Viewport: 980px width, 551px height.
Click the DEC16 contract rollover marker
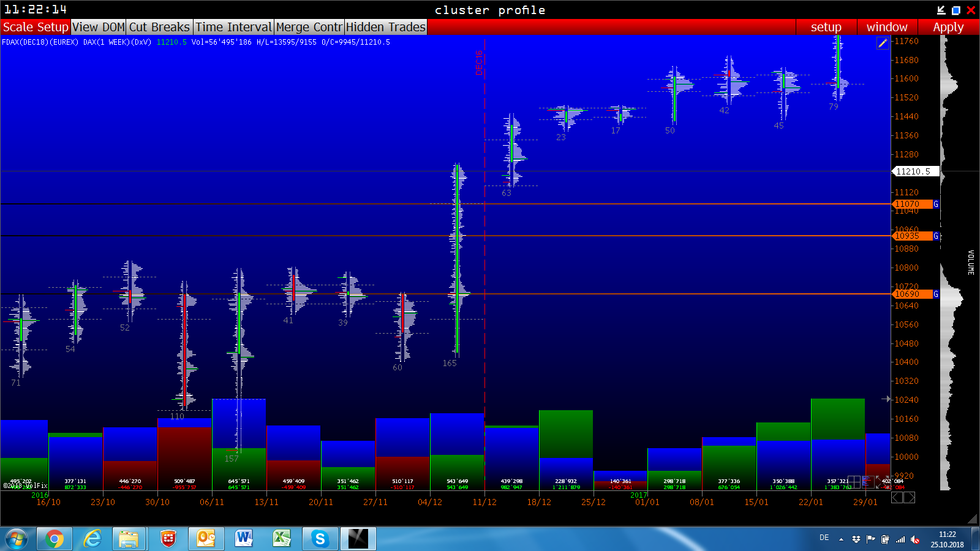(x=480, y=63)
